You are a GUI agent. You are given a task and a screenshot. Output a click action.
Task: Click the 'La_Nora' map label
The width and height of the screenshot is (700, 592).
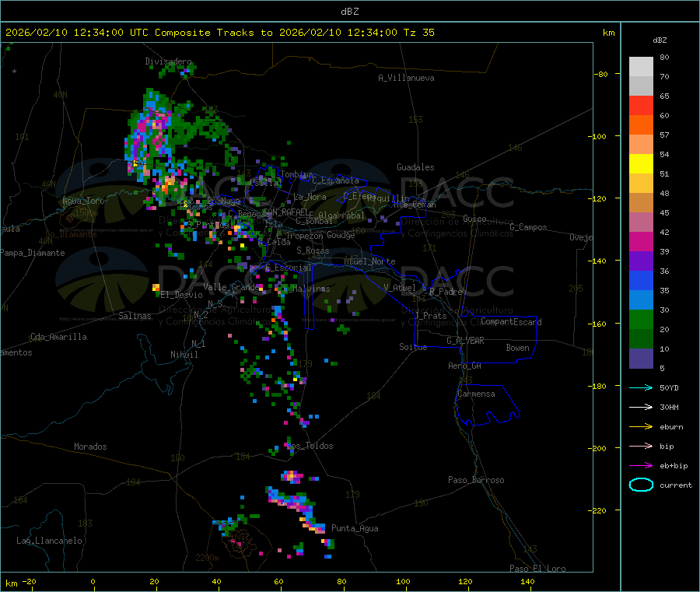[x=310, y=197]
